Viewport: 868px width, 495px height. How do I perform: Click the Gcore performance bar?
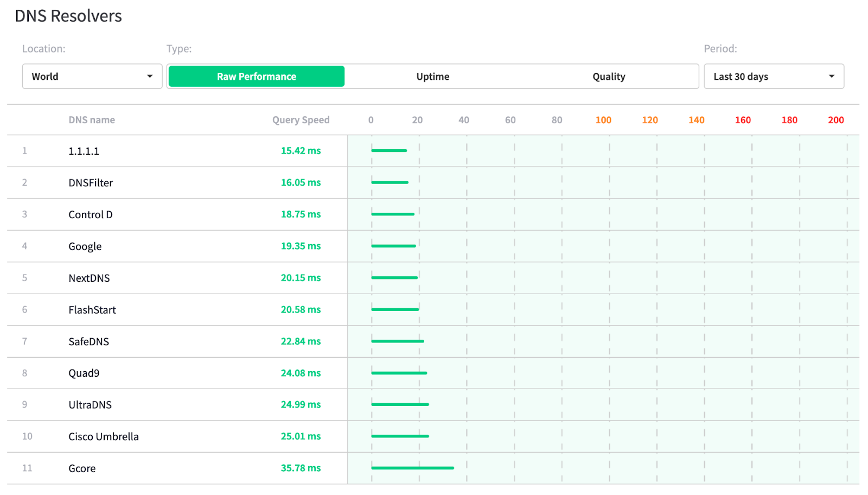pyautogui.click(x=413, y=468)
